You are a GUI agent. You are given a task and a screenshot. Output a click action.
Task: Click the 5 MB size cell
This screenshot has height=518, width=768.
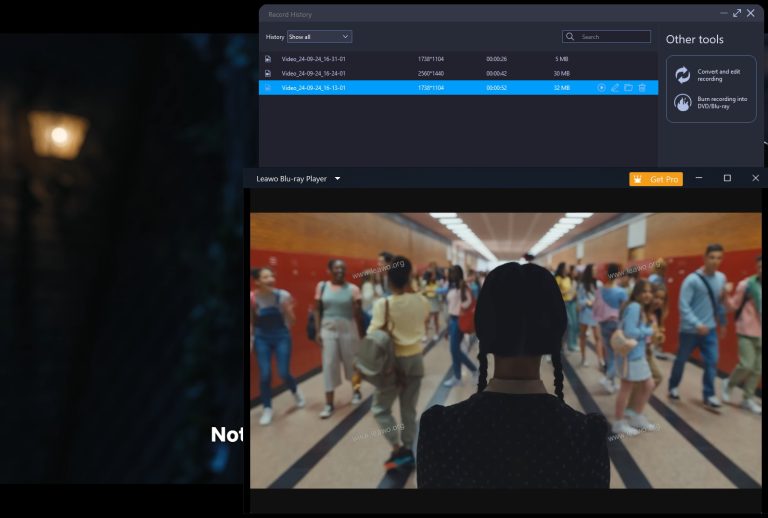(561, 59)
